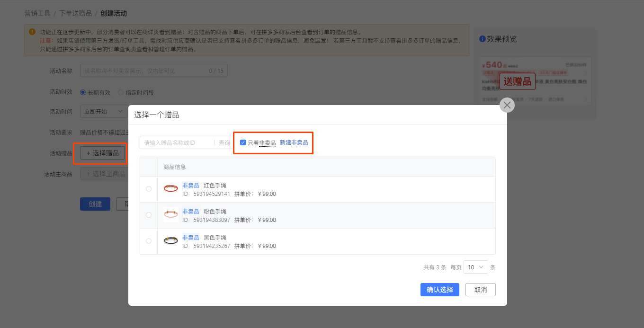The height and width of the screenshot is (328, 644).
Task: Select the 黑色手绳 radio button
Action: (149, 241)
